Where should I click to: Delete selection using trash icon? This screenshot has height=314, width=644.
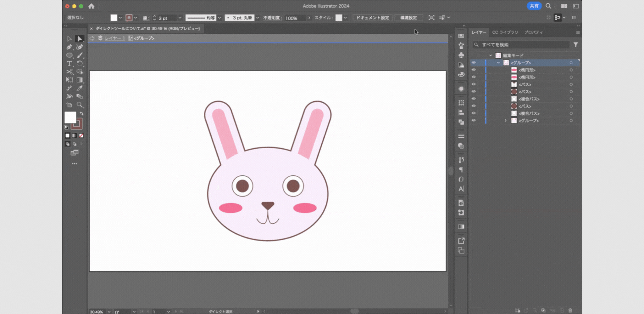(570, 311)
